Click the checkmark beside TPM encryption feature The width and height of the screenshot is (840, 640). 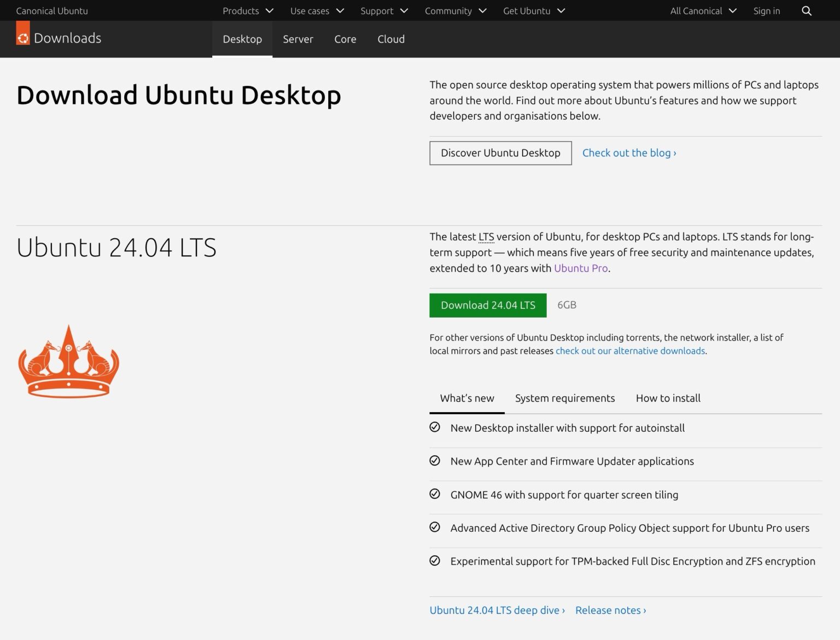[x=435, y=561]
